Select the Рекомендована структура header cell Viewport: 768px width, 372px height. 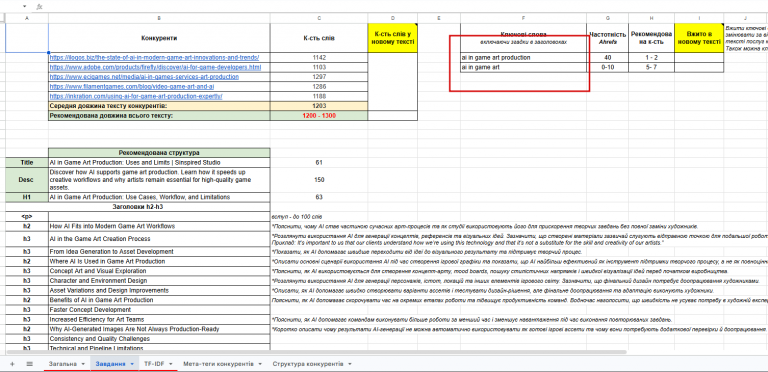[159, 153]
